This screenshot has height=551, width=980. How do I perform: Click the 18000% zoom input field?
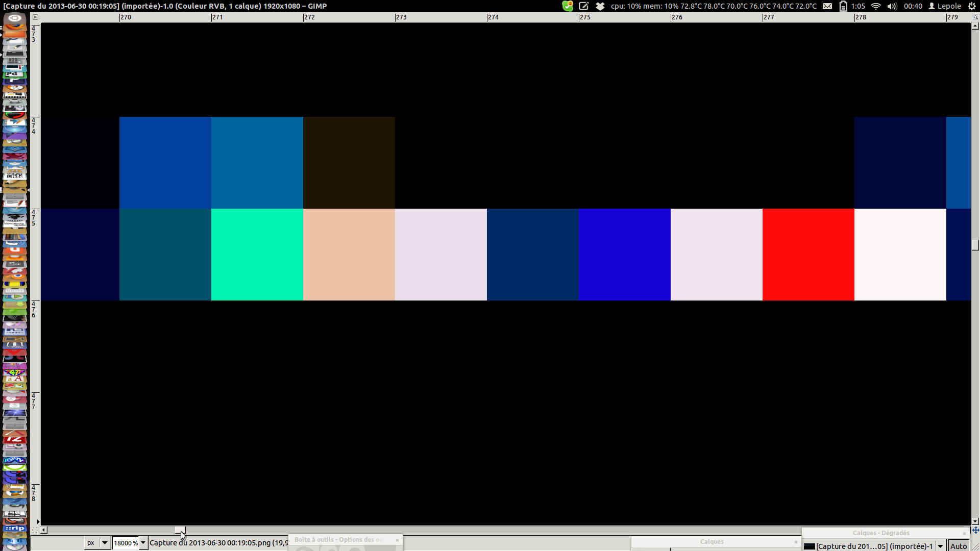(125, 543)
